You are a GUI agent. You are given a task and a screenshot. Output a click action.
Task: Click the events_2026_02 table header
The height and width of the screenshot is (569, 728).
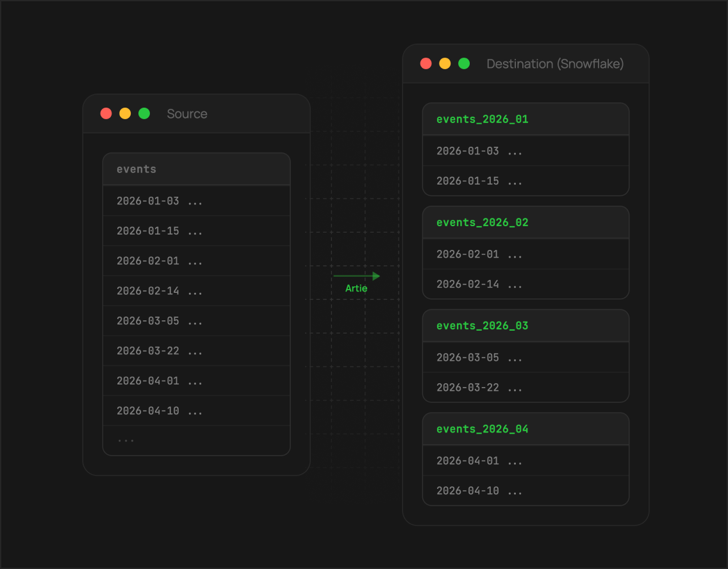pos(525,223)
